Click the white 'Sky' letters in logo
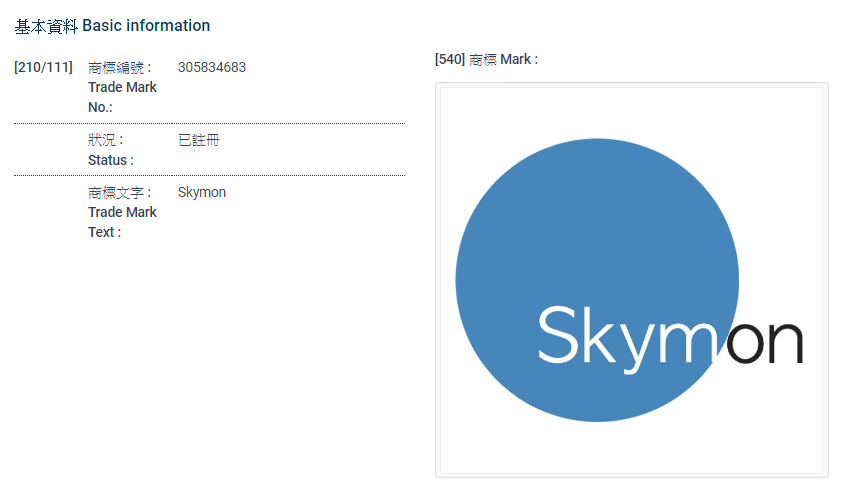 590,338
